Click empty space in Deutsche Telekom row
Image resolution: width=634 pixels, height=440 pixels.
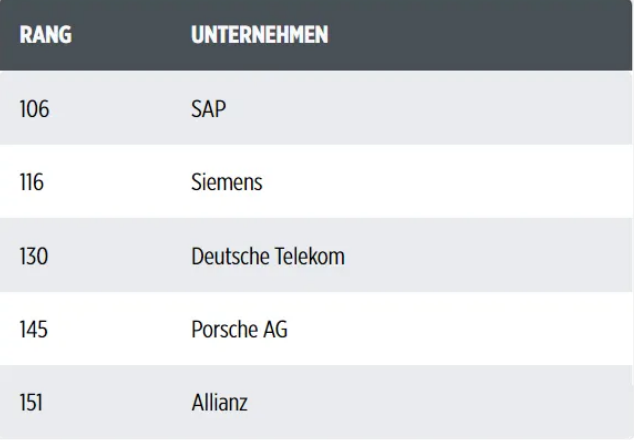tap(485, 256)
